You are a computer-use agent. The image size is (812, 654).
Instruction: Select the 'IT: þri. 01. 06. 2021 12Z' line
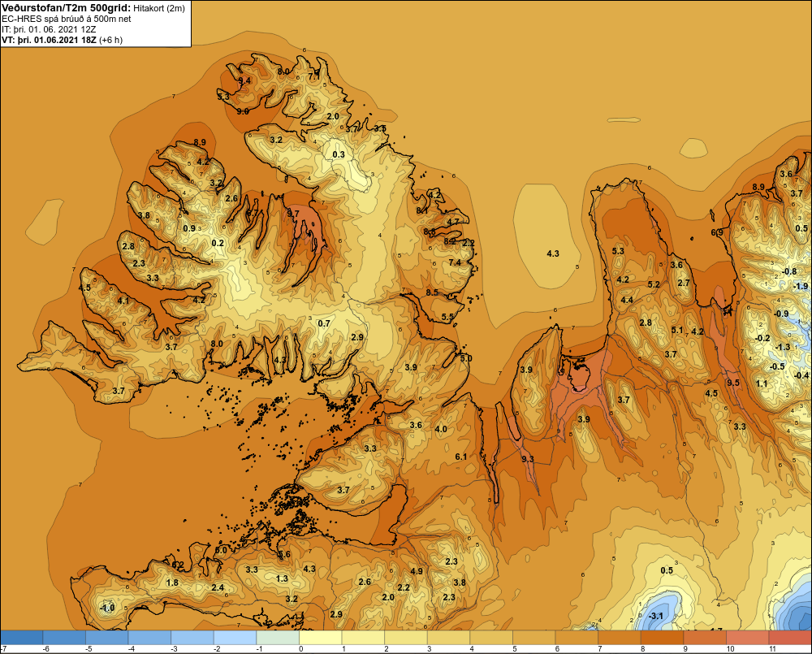pyautogui.click(x=49, y=29)
